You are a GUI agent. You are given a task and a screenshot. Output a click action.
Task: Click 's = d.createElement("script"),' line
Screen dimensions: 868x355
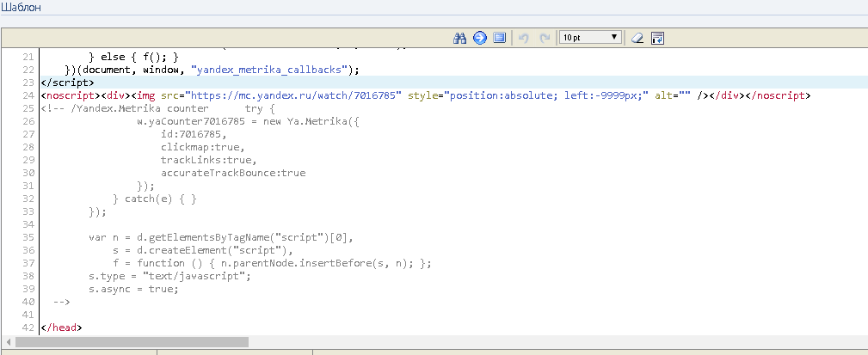coord(203,250)
